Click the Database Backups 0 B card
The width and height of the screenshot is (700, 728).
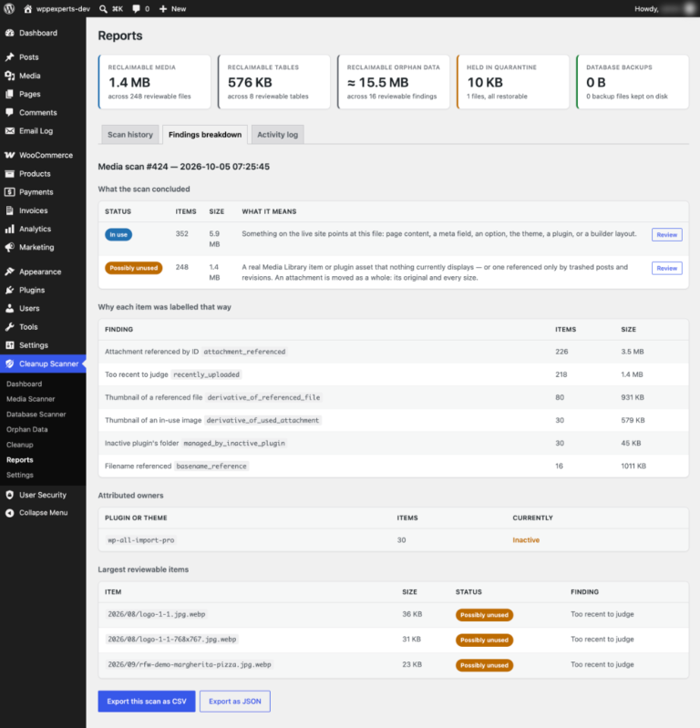click(633, 82)
